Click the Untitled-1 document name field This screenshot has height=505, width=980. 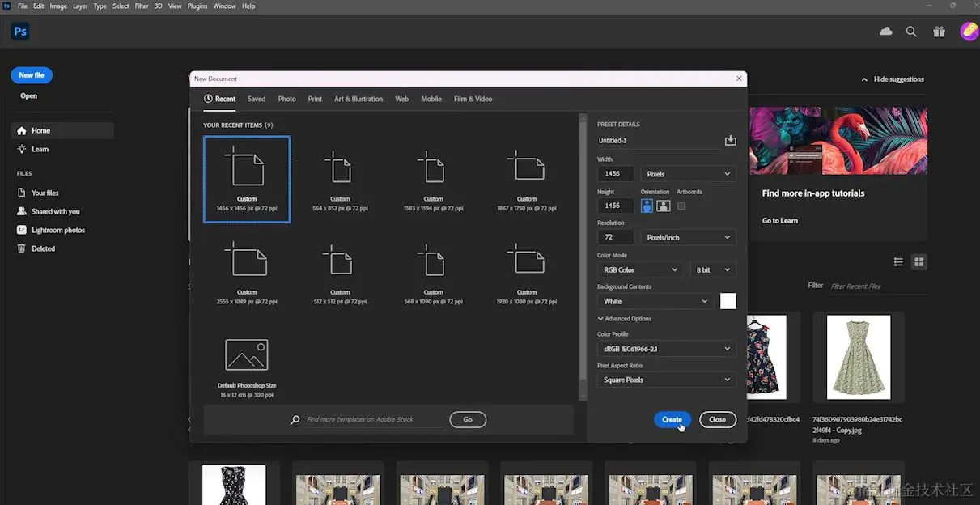(659, 140)
